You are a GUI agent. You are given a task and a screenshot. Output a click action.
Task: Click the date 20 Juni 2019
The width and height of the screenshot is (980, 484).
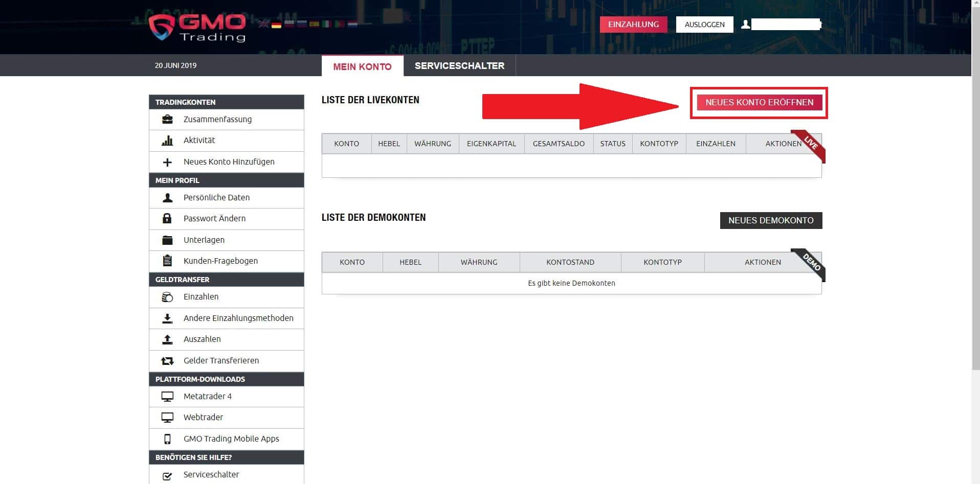(175, 65)
